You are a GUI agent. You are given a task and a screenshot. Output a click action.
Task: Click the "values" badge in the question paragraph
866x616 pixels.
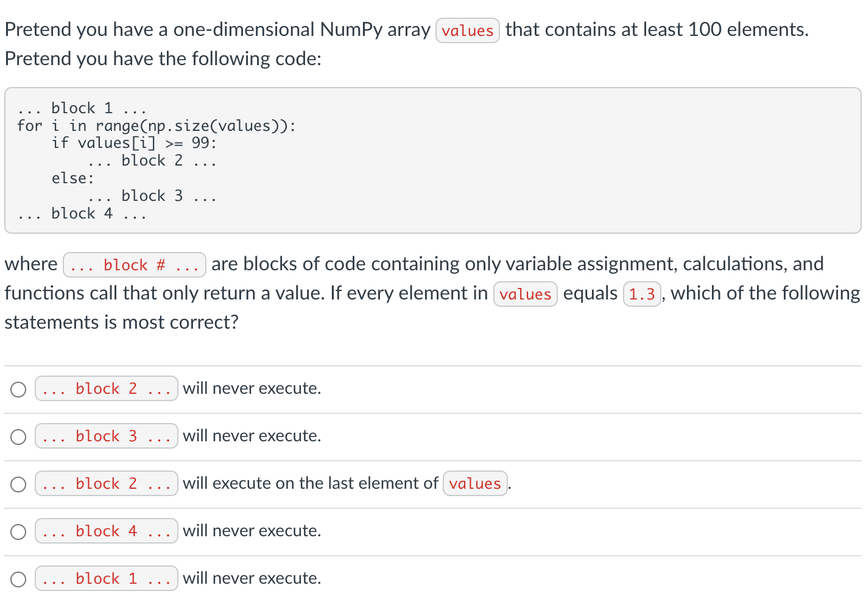(525, 293)
